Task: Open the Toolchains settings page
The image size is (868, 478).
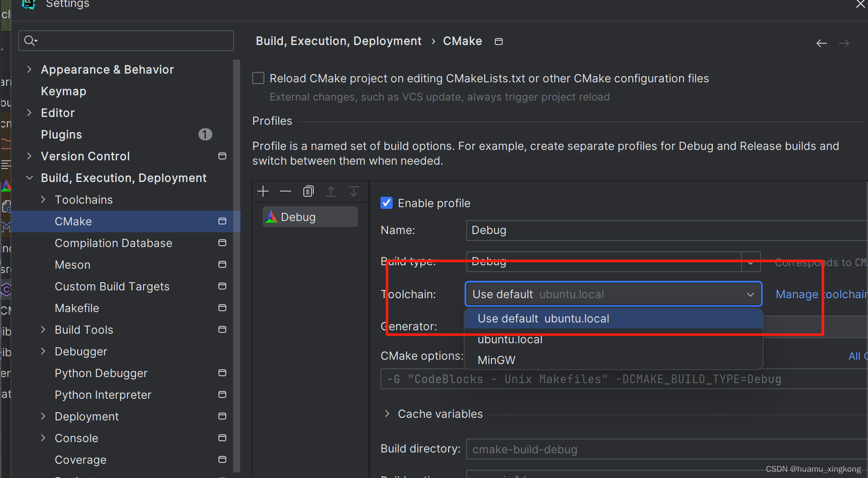Action: 84,200
